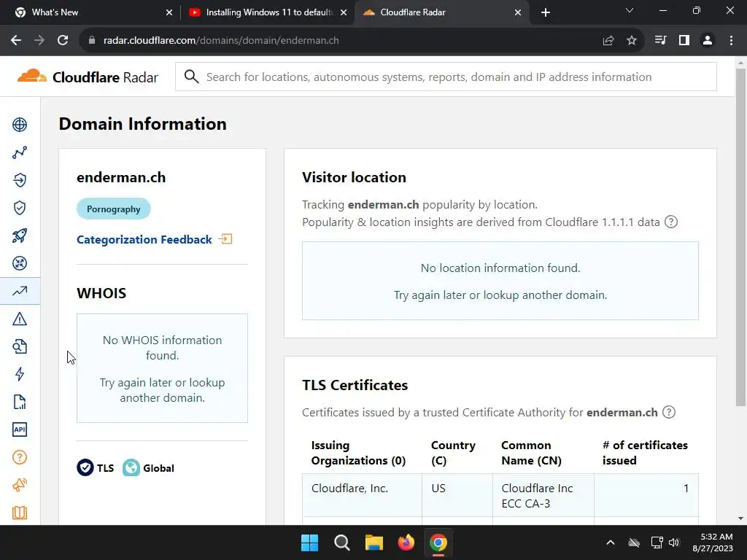Open the Chrome three-dot menu
Viewport: 747px width, 560px height.
point(731,41)
